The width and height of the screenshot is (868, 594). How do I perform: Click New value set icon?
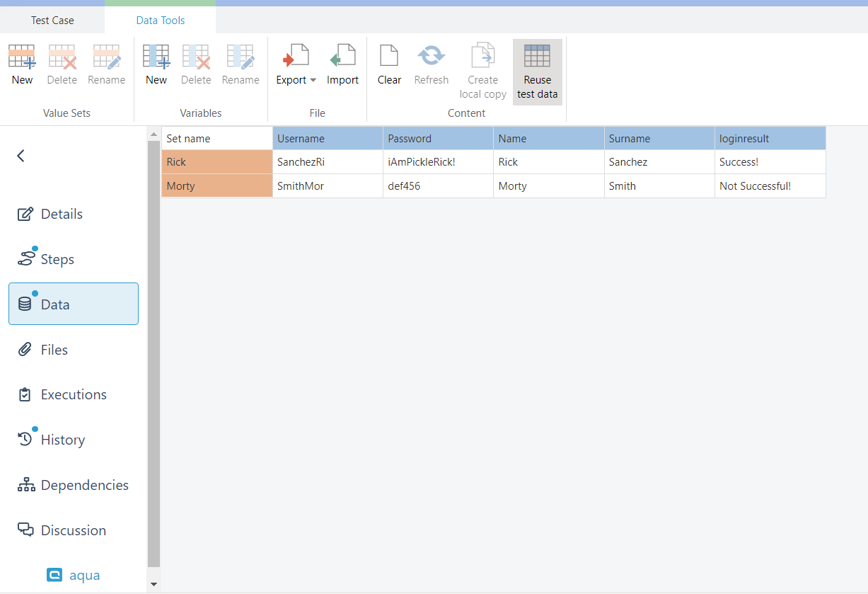pyautogui.click(x=22, y=57)
